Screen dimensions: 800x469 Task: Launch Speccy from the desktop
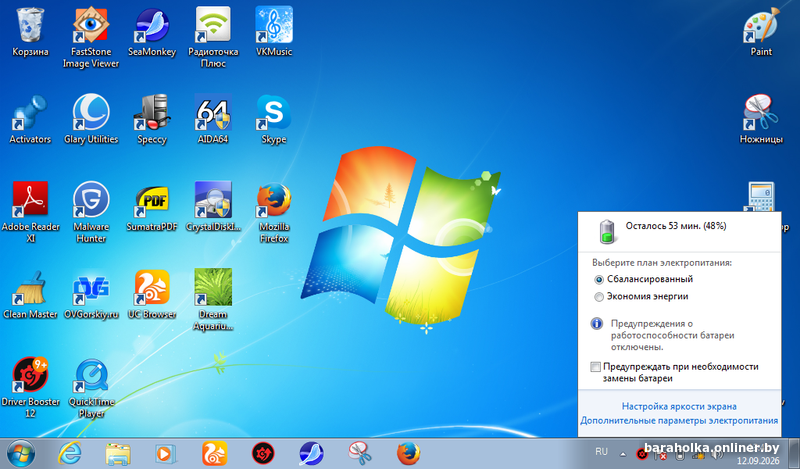(152, 119)
